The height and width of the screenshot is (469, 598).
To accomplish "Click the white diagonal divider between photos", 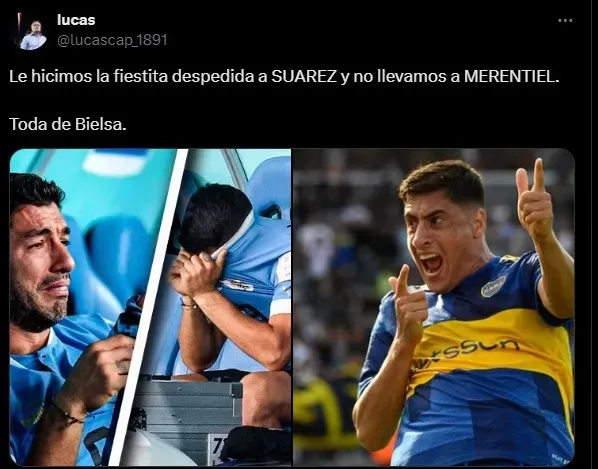I will coord(149,307).
